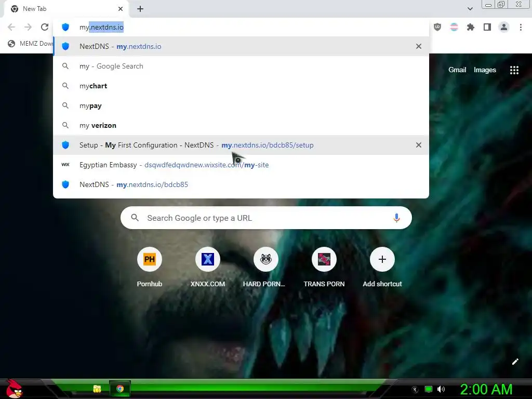This screenshot has height=399, width=532.
Task: Open the tab search dropdown arrow
Action: coord(470,9)
